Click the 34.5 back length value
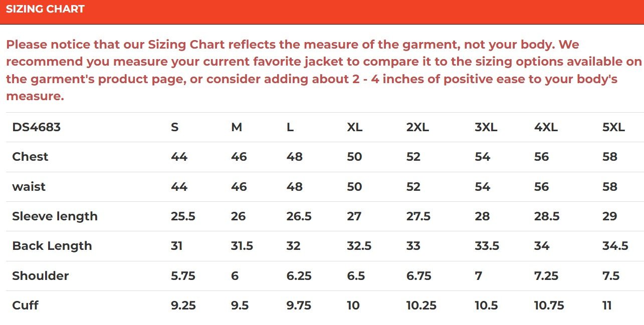 coord(615,246)
